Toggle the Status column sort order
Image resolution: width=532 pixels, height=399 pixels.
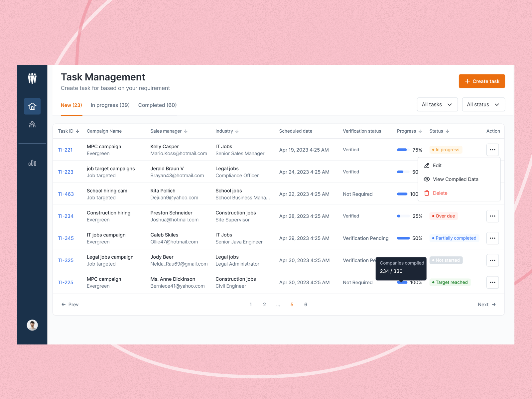(x=447, y=131)
